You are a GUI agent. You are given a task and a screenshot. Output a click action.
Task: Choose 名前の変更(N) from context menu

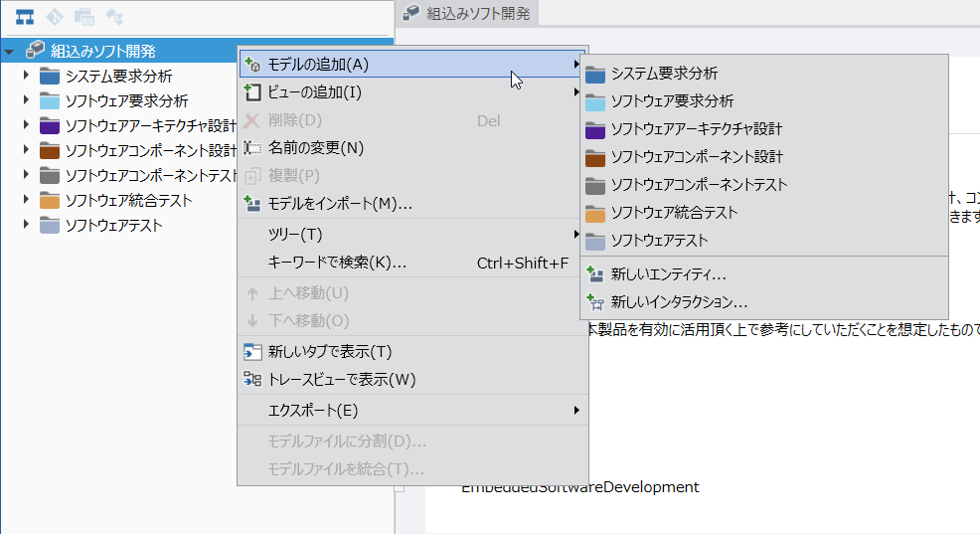coord(412,147)
